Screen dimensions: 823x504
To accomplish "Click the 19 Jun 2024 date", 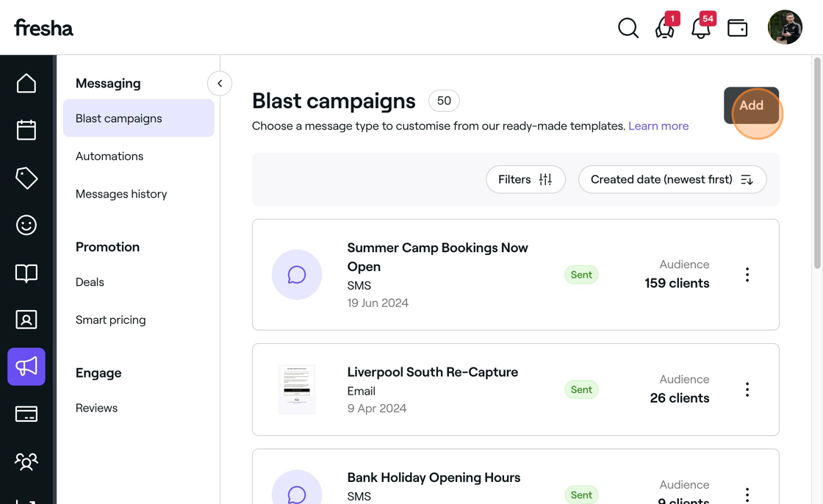I will click(378, 303).
